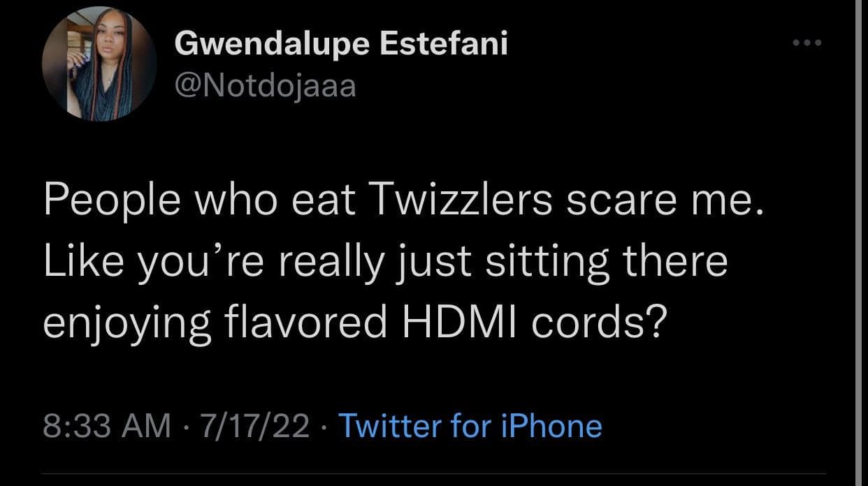
Task: Open the three-dot more options menu
Action: (x=808, y=43)
